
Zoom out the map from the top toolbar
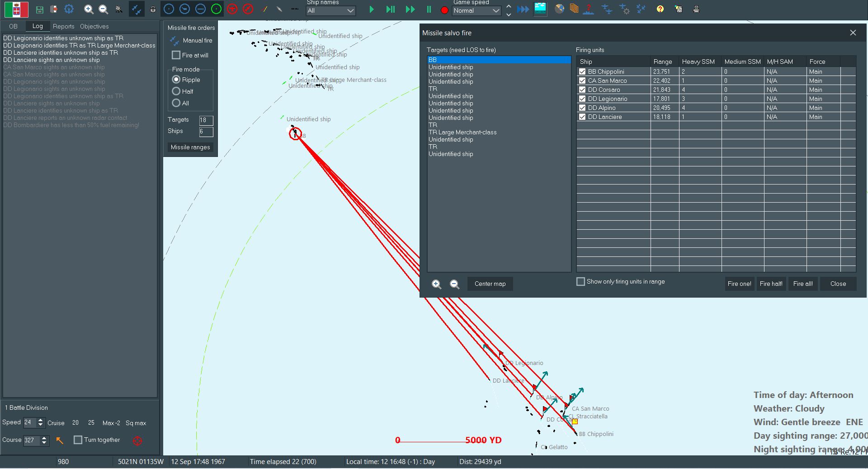104,9
